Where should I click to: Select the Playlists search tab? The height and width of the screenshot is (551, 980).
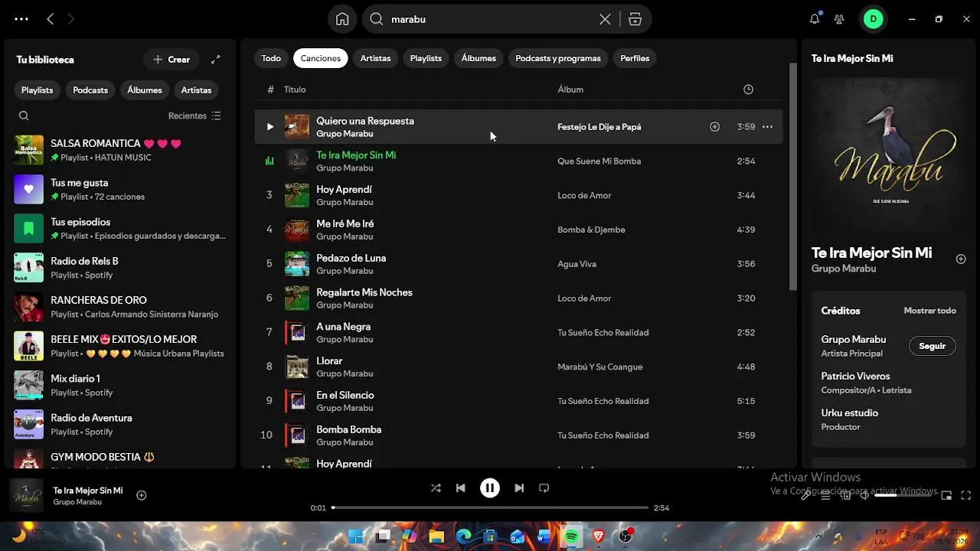pos(426,58)
